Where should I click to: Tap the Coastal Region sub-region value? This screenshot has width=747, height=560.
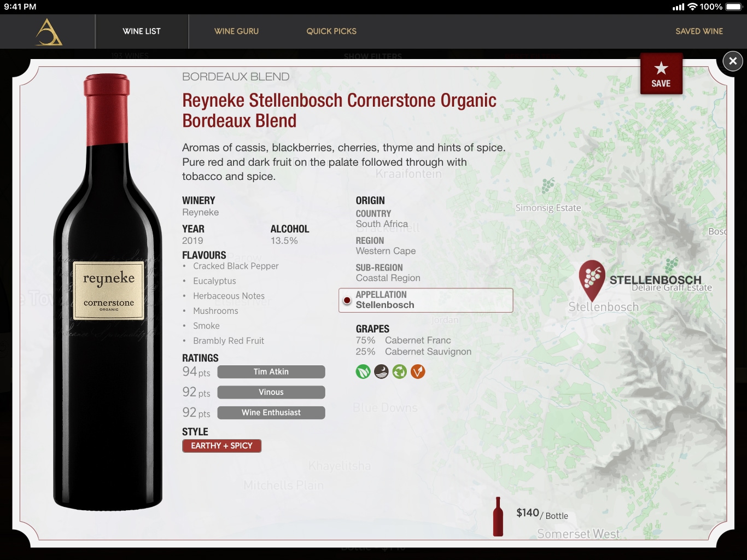coord(388,278)
